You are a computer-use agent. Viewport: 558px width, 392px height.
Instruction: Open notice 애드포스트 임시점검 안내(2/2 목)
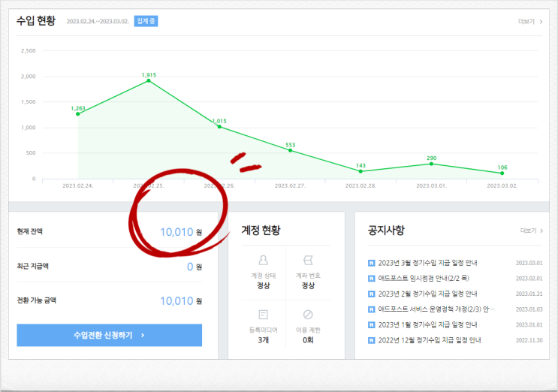coord(424,278)
